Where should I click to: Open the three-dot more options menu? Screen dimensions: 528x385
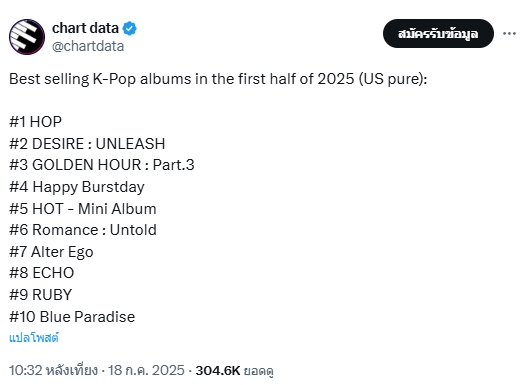[x=509, y=33]
